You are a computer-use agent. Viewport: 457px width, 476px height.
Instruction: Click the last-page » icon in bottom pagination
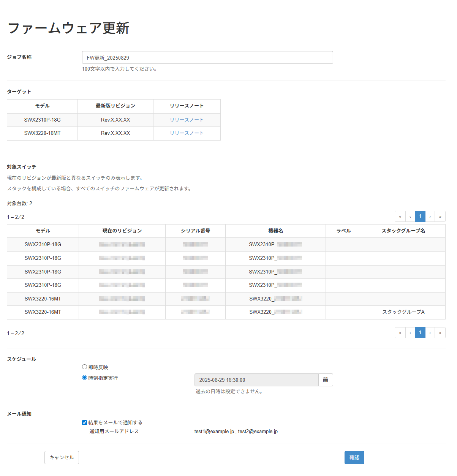(440, 332)
